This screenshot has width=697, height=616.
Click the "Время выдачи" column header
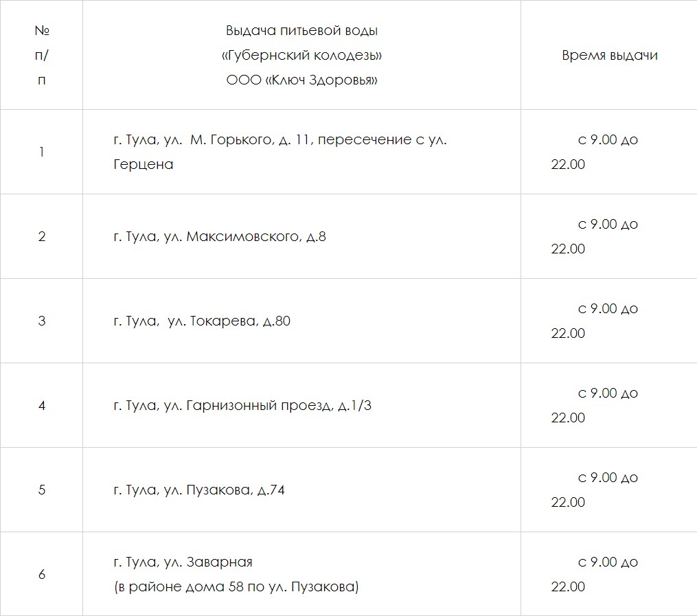609,56
